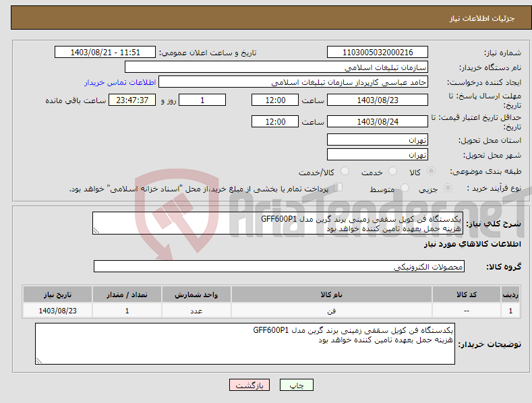This screenshot has height=403, width=532.
Task: Click the resize grip of buyer notes textarea
Action: click(x=39, y=361)
